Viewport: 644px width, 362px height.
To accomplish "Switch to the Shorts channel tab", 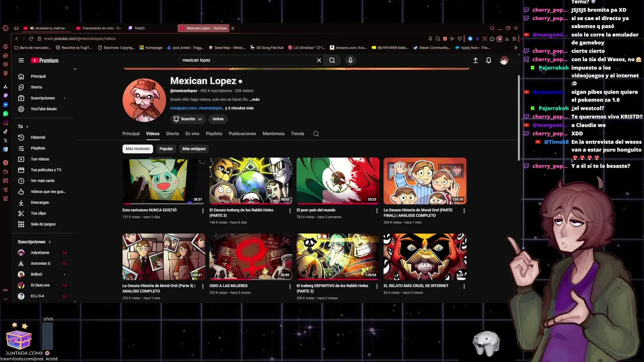I will [172, 134].
